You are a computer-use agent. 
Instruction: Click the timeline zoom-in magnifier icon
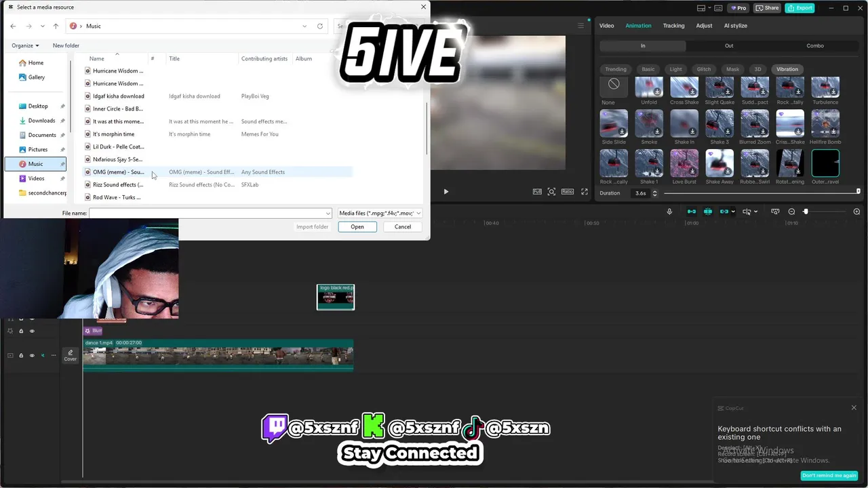[856, 211]
